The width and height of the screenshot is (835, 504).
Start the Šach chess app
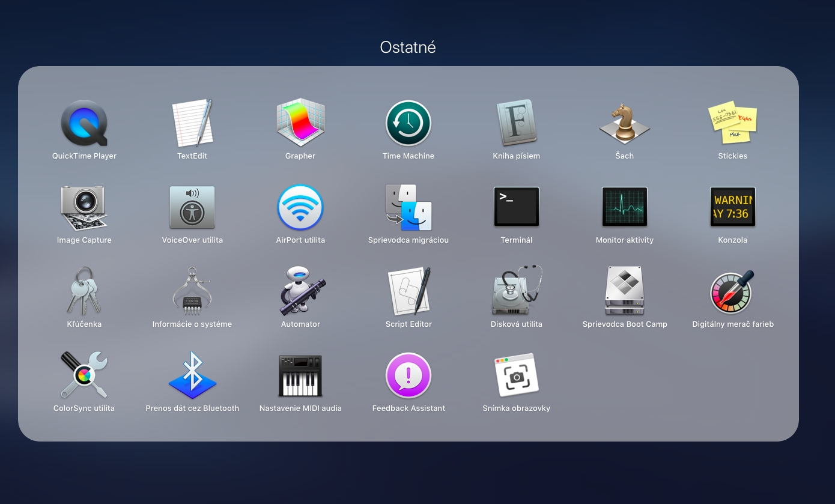click(625, 123)
